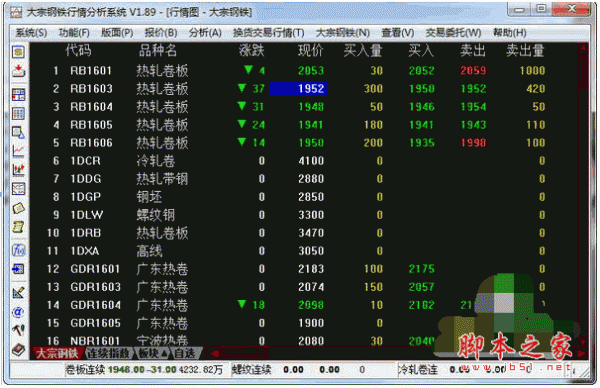Image resolution: width=600 pixels, height=388 pixels.
Task: Open the 换货交易行情(T) menu
Action: pyautogui.click(x=269, y=33)
